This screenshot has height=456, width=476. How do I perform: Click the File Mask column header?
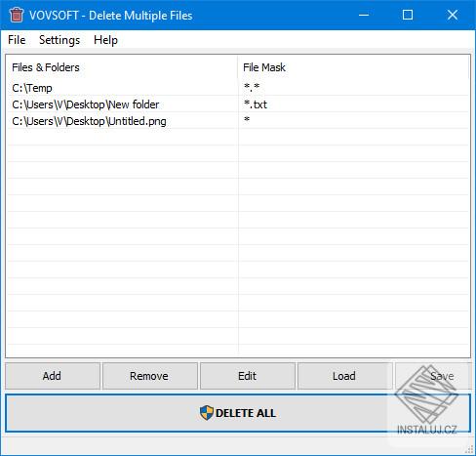pos(354,67)
